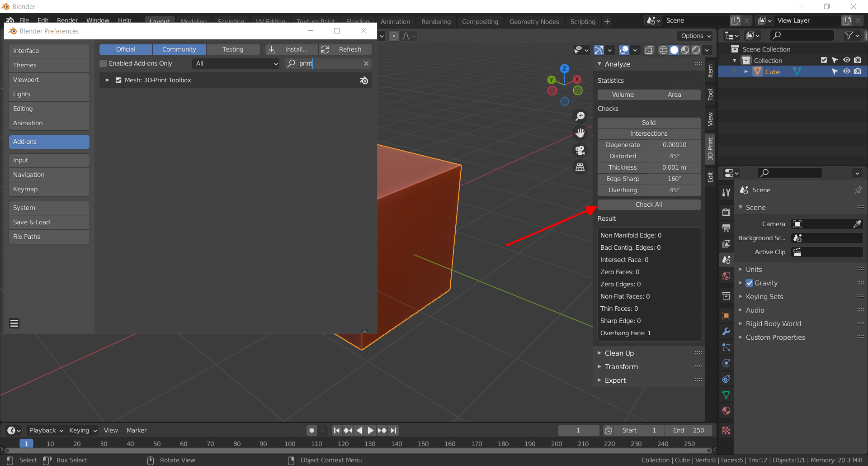The height and width of the screenshot is (466, 868).
Task: Expand the Cube object in outliner
Action: tap(746, 71)
